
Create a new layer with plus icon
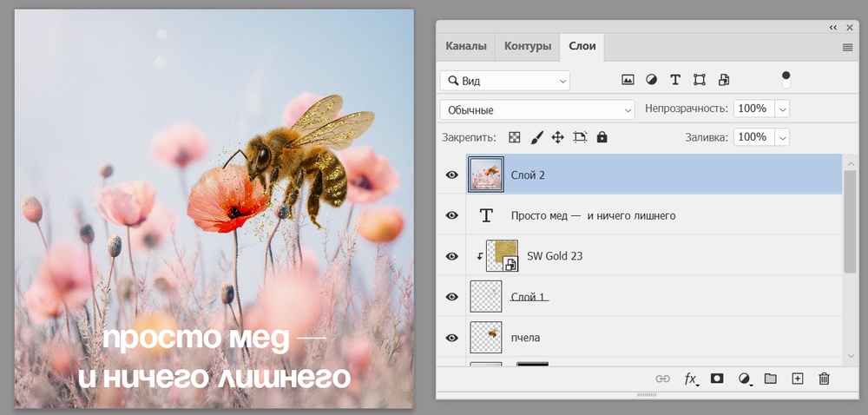[798, 379]
